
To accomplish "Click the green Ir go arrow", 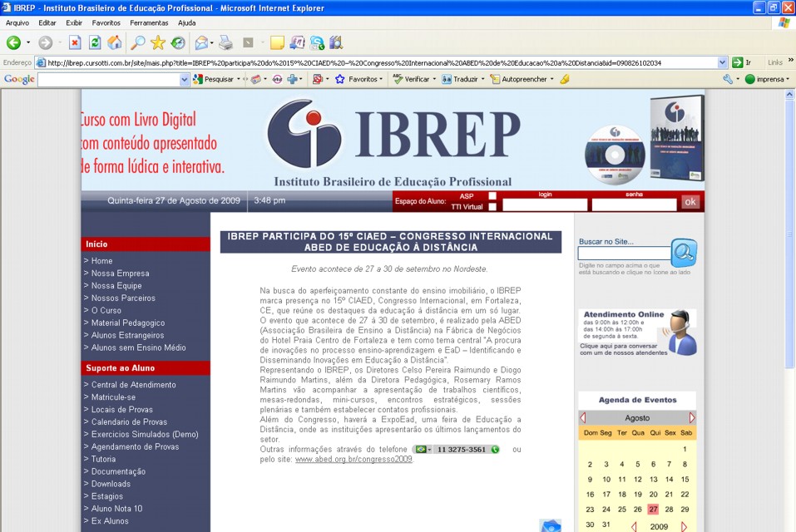I will [x=738, y=63].
